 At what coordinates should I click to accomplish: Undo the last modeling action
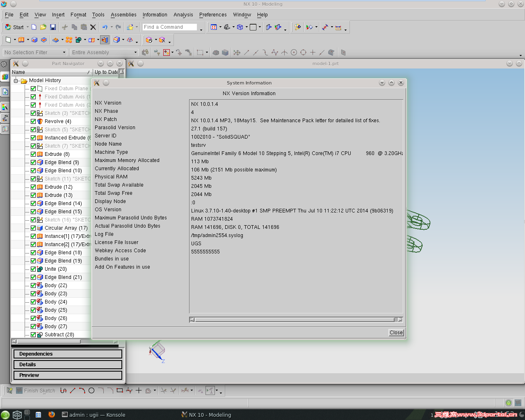point(105,27)
